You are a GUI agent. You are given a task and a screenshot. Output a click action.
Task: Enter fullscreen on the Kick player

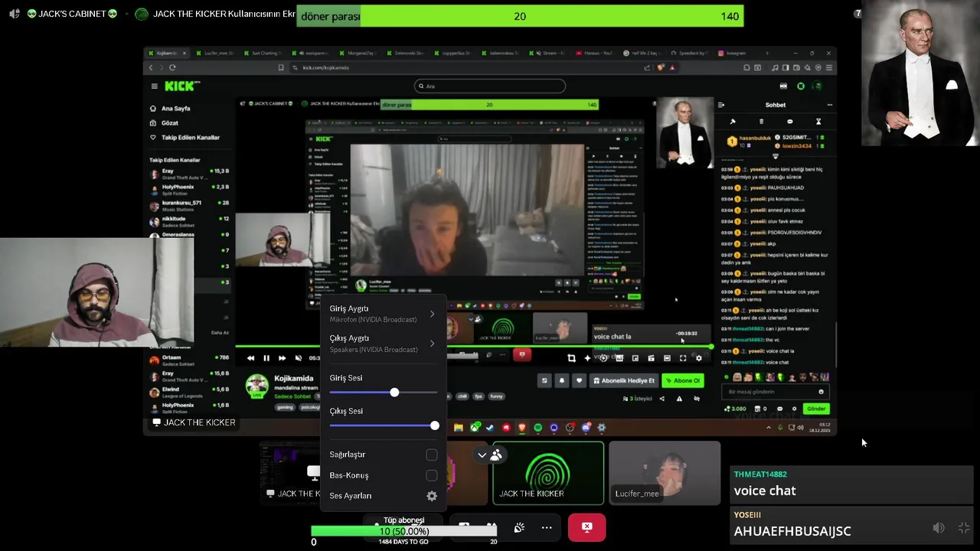point(683,358)
